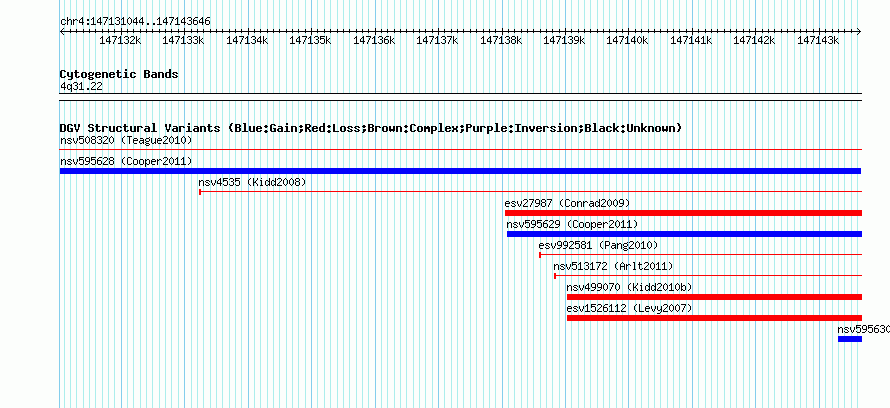Click ruler position 147143k
Screen dimensions: 890x408
pos(818,40)
